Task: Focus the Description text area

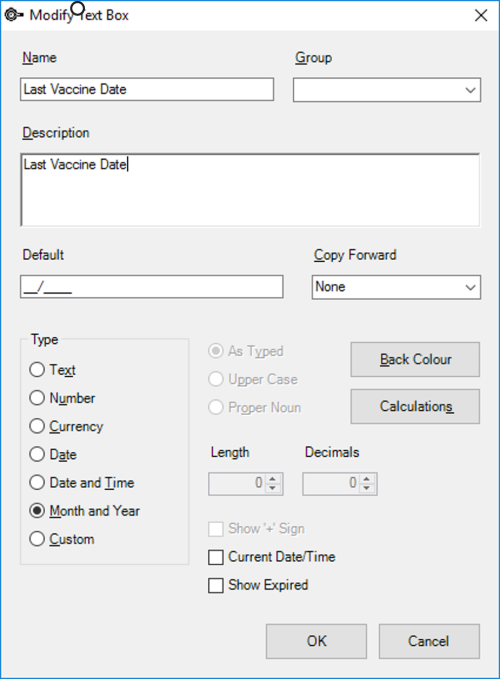Action: coord(250,190)
